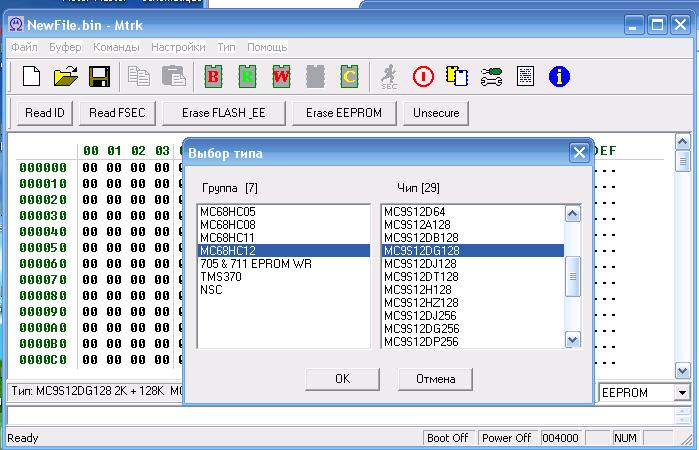
Task: Open the Файл menu
Action: 24,47
